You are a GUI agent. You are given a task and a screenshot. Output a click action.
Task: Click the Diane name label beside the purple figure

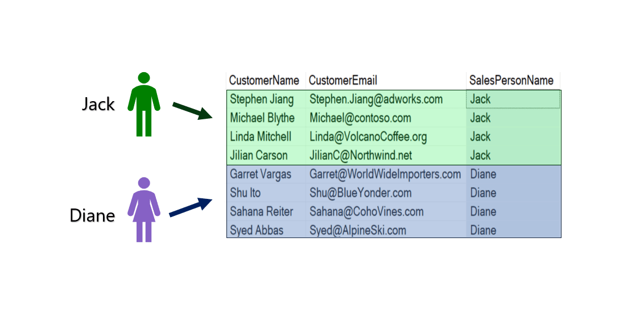pyautogui.click(x=92, y=215)
